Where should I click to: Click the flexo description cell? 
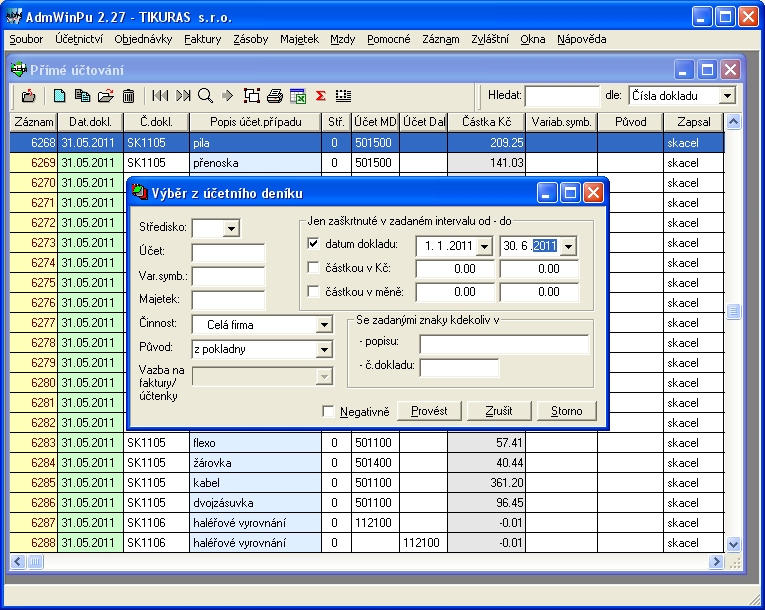(256, 443)
